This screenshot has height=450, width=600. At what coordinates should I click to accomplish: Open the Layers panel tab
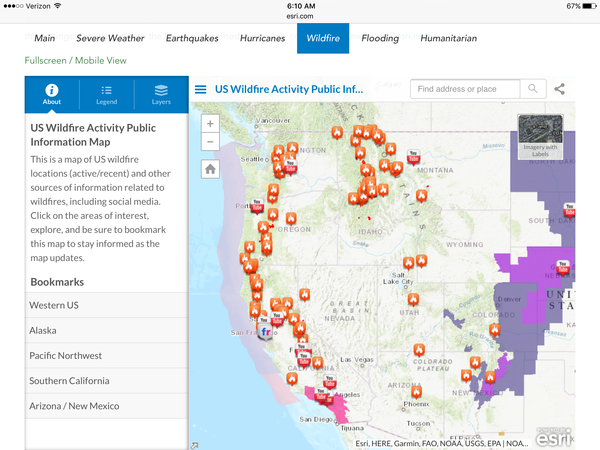coord(161,94)
